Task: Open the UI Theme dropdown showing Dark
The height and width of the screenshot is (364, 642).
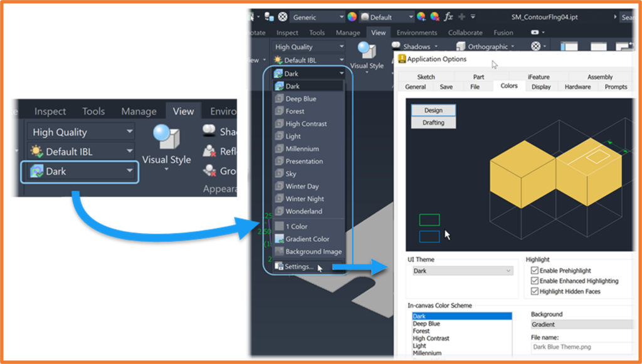Action: click(462, 271)
